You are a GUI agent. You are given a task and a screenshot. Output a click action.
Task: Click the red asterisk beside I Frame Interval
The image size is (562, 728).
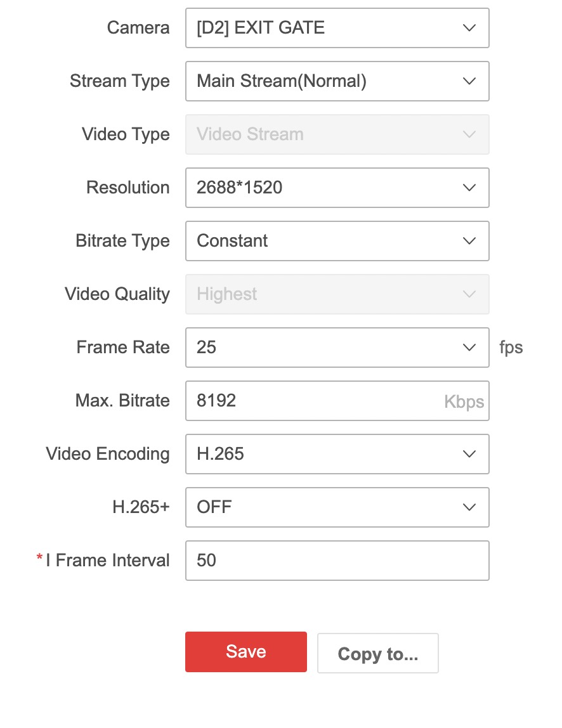[39, 558]
